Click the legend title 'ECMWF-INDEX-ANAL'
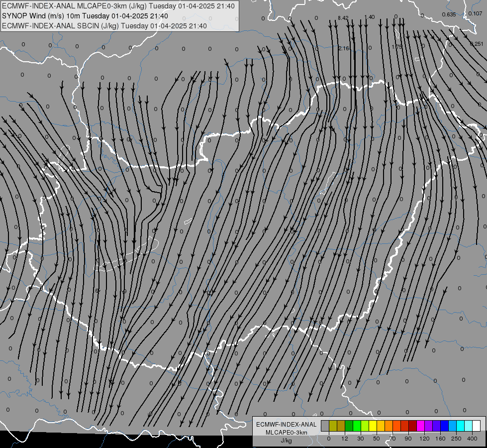 [286, 425]
